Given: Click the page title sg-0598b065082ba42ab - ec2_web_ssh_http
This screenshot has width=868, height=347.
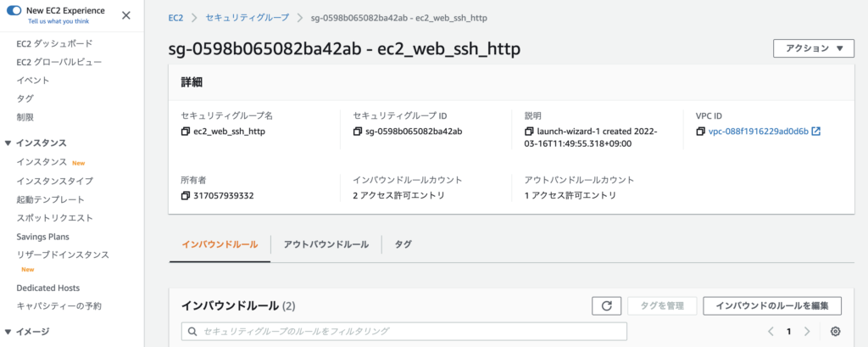Looking at the screenshot, I should [x=344, y=48].
